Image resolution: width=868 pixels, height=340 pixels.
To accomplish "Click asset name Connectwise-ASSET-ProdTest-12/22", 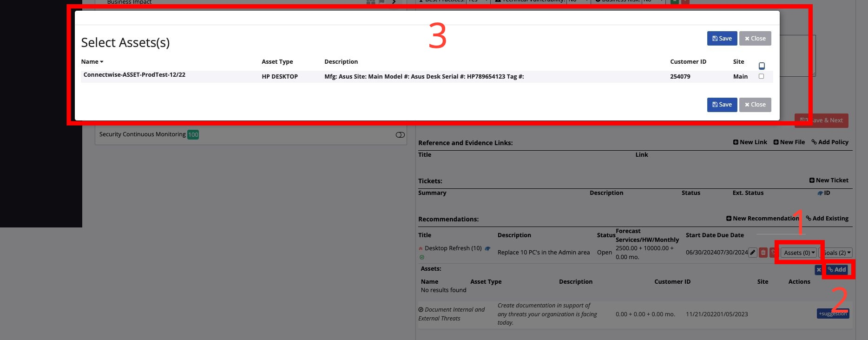I will tap(134, 75).
